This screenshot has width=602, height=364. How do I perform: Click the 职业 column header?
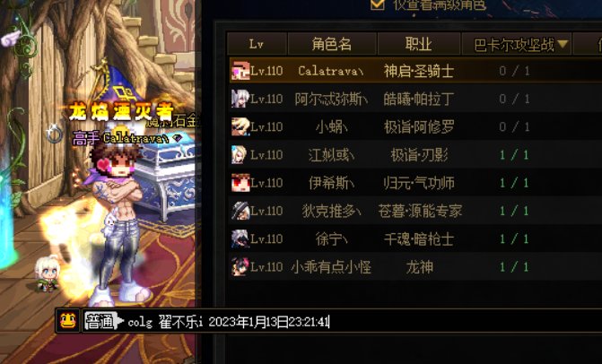point(419,44)
